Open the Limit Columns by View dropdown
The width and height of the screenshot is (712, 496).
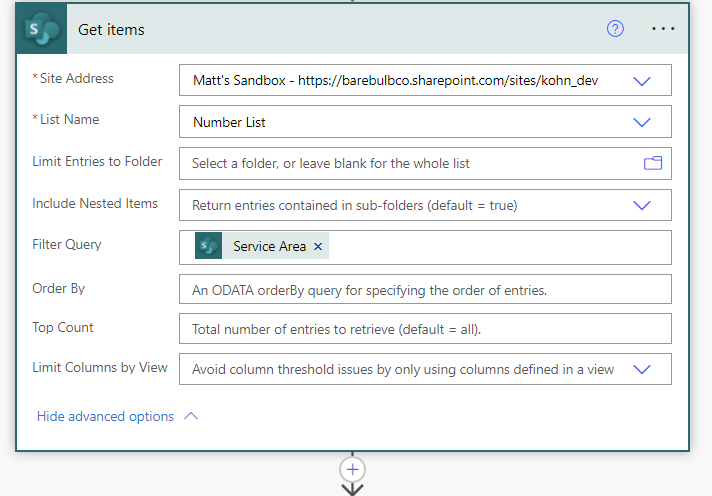642,369
